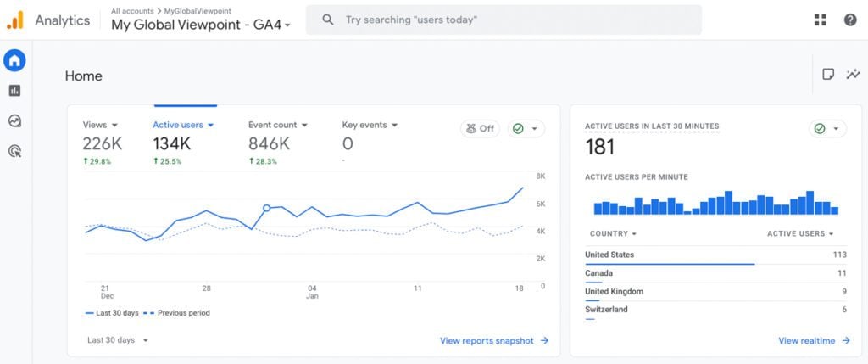The image size is (868, 364).
Task: Expand the realtime card data-quality dropdown arrow
Action: (x=836, y=128)
